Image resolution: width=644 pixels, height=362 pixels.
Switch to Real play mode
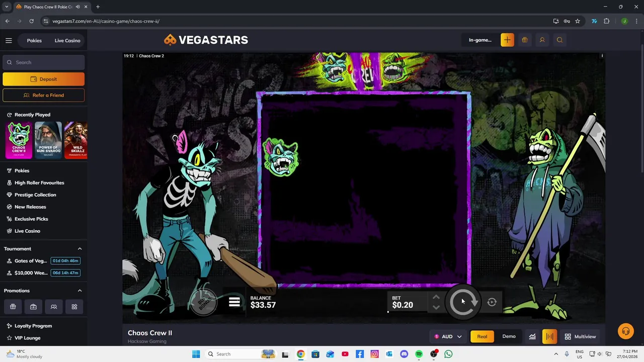[482, 336]
